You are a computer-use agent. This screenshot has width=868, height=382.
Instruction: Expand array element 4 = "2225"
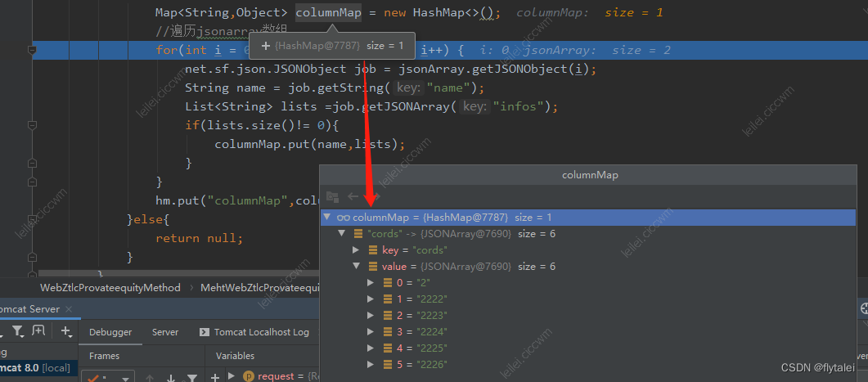[x=371, y=348]
